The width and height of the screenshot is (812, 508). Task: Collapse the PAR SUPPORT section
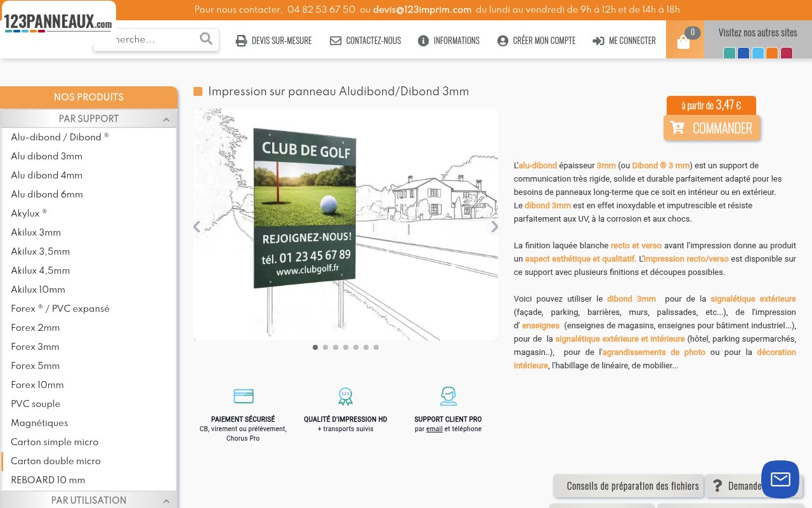point(166,119)
